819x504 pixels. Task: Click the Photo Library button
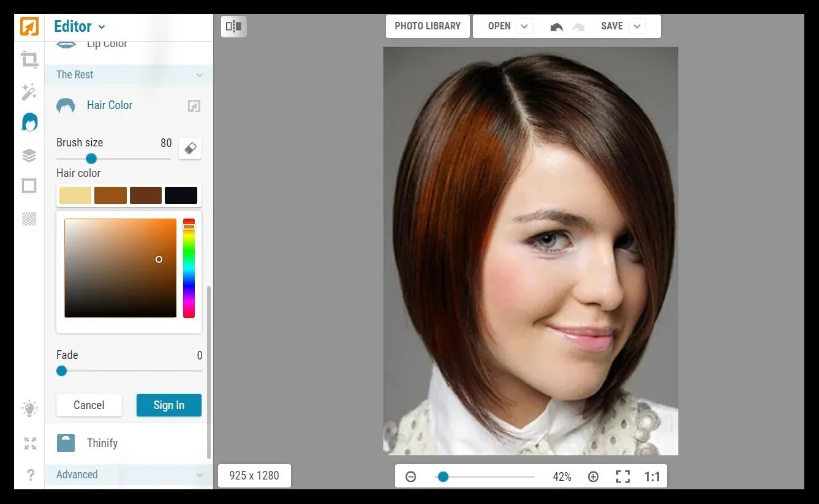point(428,26)
